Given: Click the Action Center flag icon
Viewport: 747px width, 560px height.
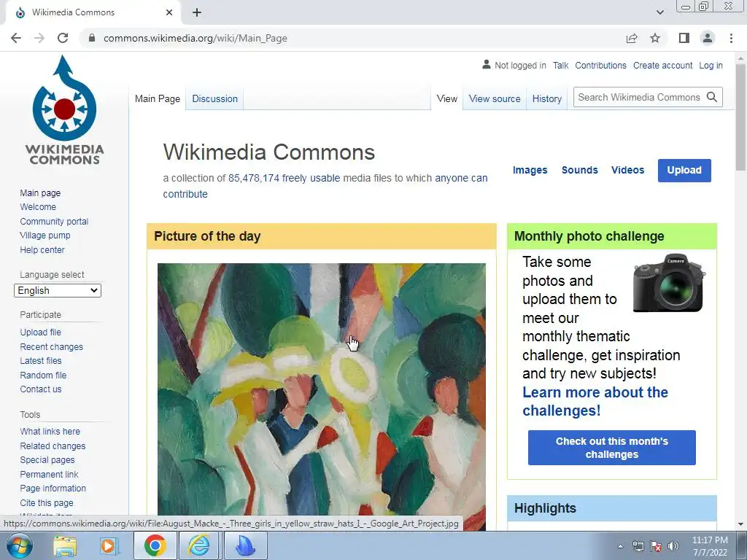Looking at the screenshot, I should 656,546.
